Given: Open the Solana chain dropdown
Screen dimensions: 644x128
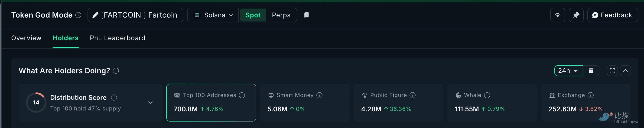Looking at the screenshot, I should pos(214,15).
